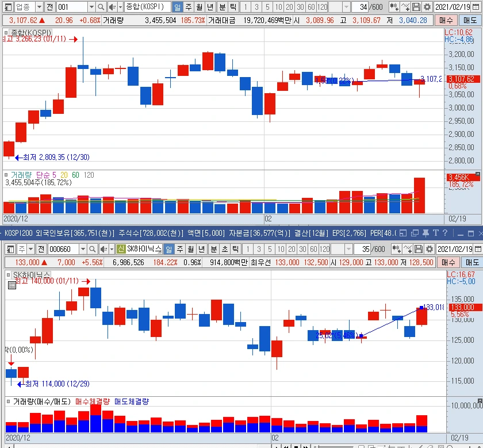Select the 월 monthly tab in the SK하이닉스 window
483x448 pixels.
(191, 249)
